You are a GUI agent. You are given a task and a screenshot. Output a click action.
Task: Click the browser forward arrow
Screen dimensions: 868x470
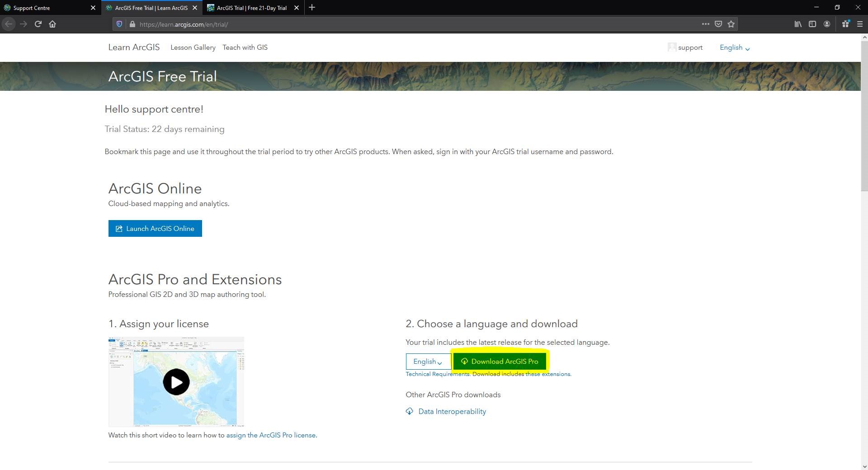(24, 24)
